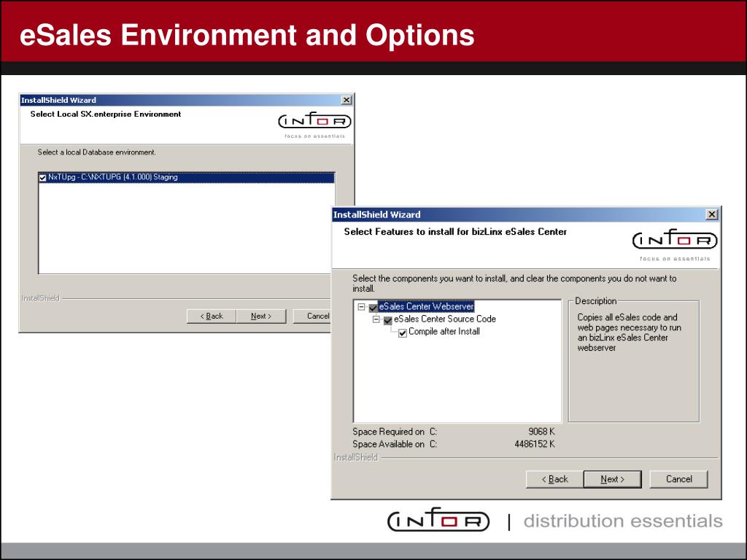Toggle the eSales Center Source Code checkbox

[388, 321]
